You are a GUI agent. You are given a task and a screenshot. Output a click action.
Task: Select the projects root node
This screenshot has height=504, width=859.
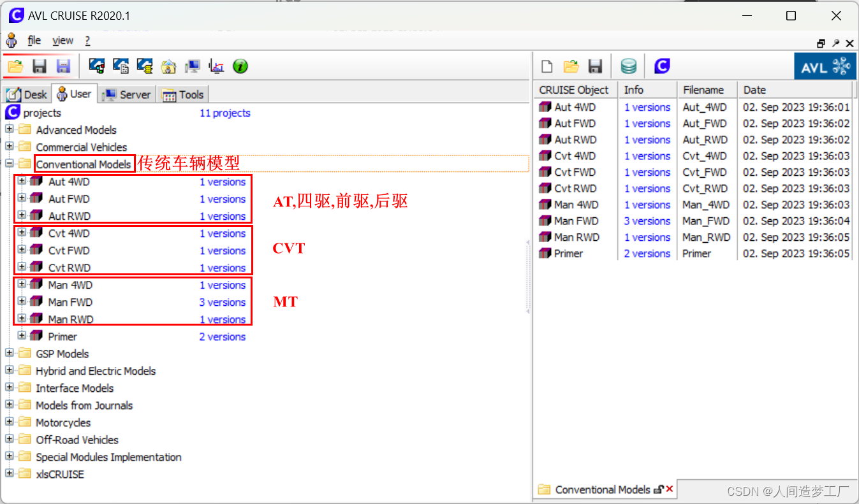click(x=42, y=113)
